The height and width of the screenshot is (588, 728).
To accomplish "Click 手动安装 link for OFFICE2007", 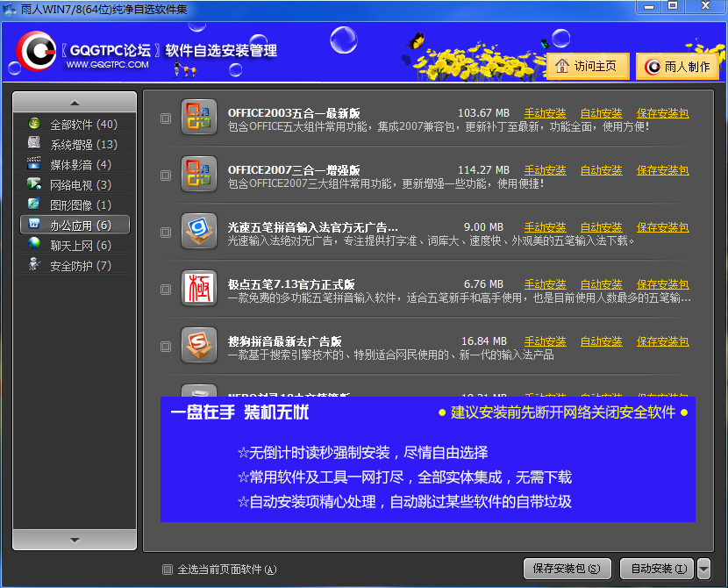I will [545, 170].
